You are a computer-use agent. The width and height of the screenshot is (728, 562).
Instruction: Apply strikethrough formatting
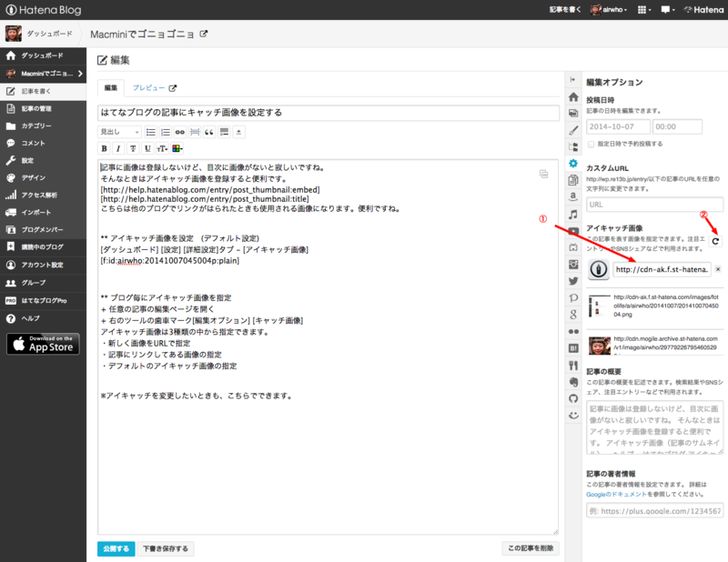(x=133, y=148)
